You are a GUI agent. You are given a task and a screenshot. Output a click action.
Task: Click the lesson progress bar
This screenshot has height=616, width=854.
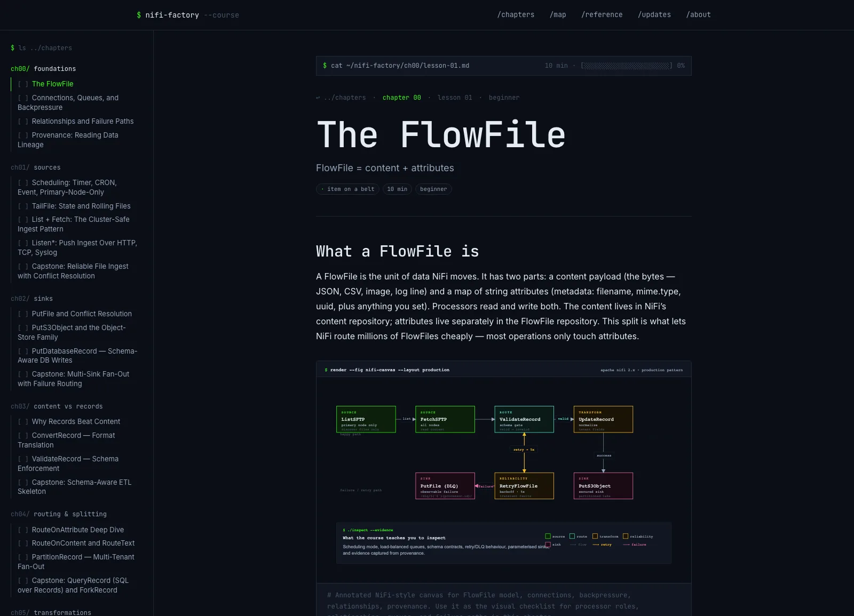tap(627, 66)
